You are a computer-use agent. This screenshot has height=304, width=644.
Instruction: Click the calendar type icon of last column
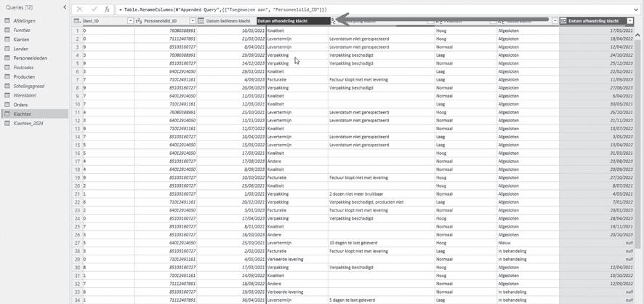point(563,20)
